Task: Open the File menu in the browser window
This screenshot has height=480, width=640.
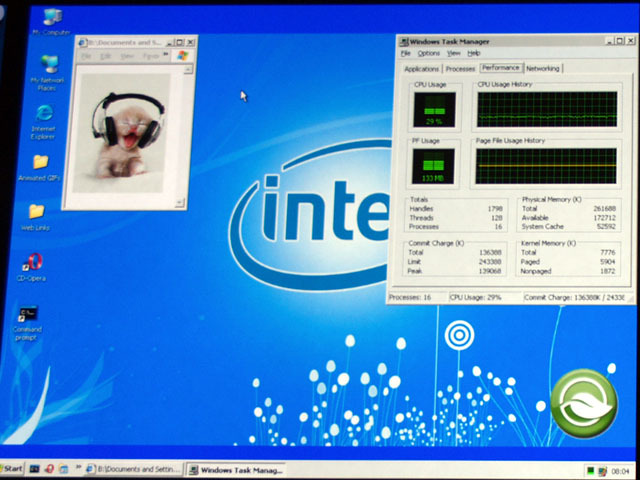Action: click(86, 56)
